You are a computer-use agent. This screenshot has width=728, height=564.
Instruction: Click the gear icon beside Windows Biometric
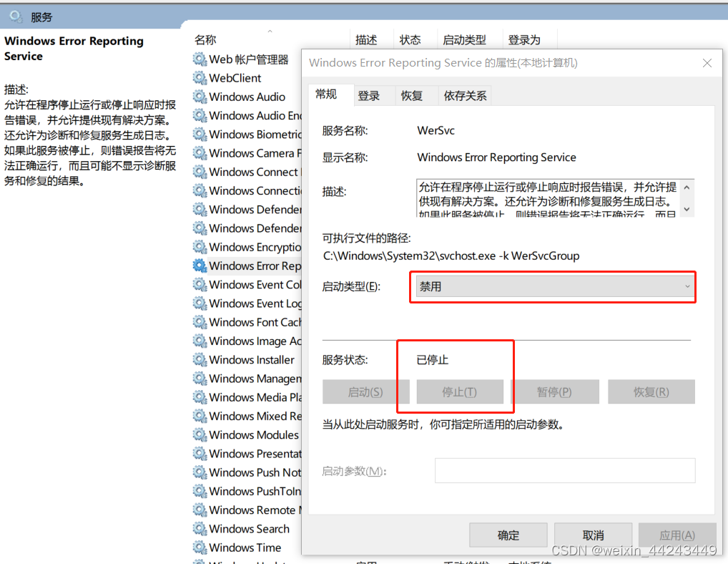200,135
